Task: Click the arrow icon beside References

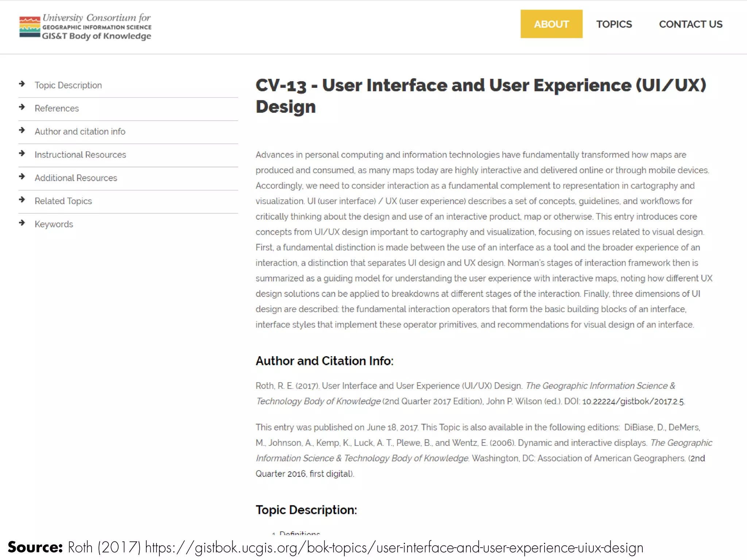Action: coord(22,107)
